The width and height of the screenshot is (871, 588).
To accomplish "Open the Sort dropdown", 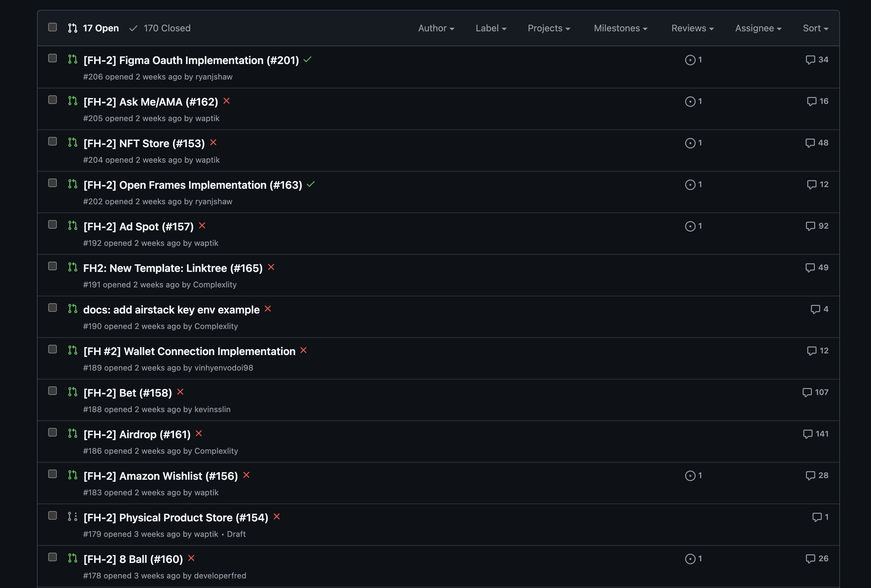I will point(816,28).
